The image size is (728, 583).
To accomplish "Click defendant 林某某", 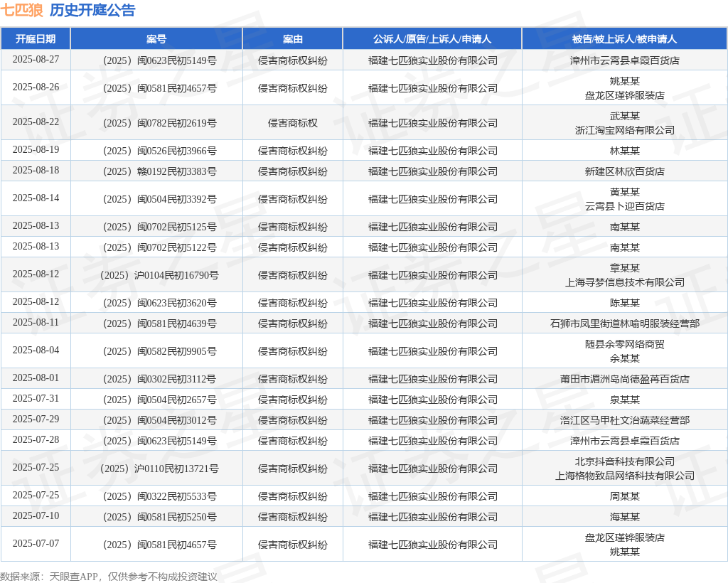I will coord(624,151).
